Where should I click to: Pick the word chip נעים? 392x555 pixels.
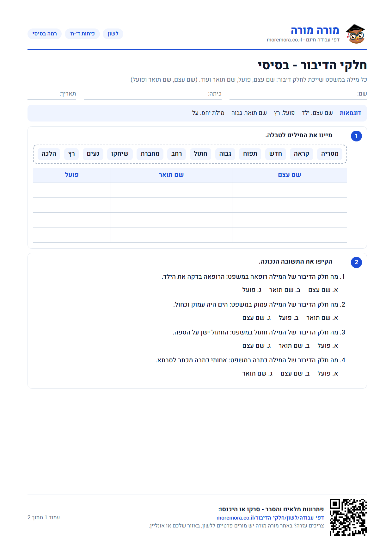click(93, 154)
